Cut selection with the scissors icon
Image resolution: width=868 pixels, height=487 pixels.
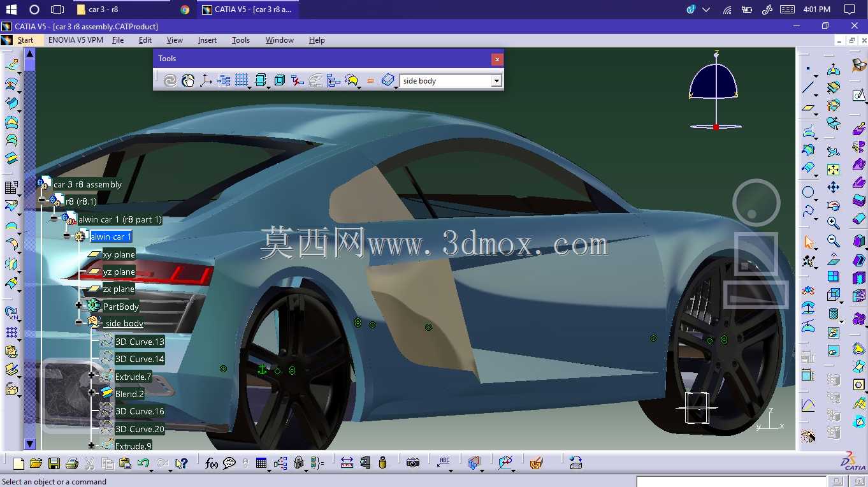(90, 463)
